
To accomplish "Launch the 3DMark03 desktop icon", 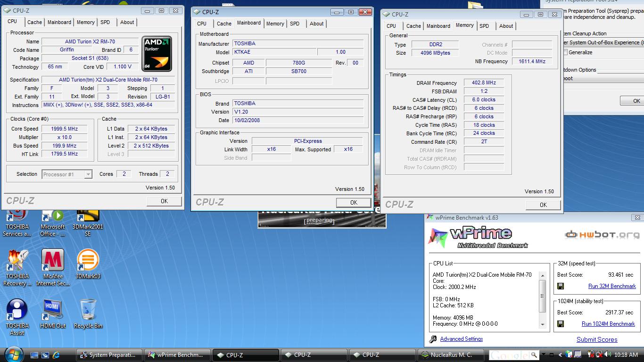I will [88, 264].
